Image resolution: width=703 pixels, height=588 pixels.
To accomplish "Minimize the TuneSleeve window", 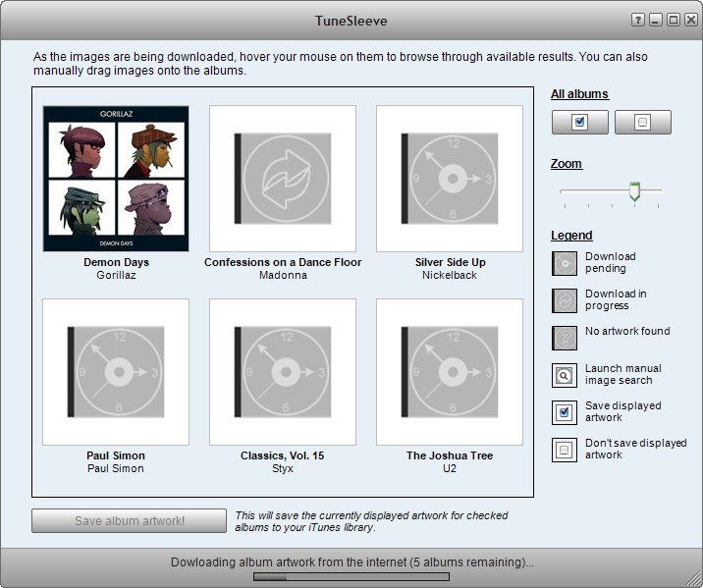I will point(656,20).
